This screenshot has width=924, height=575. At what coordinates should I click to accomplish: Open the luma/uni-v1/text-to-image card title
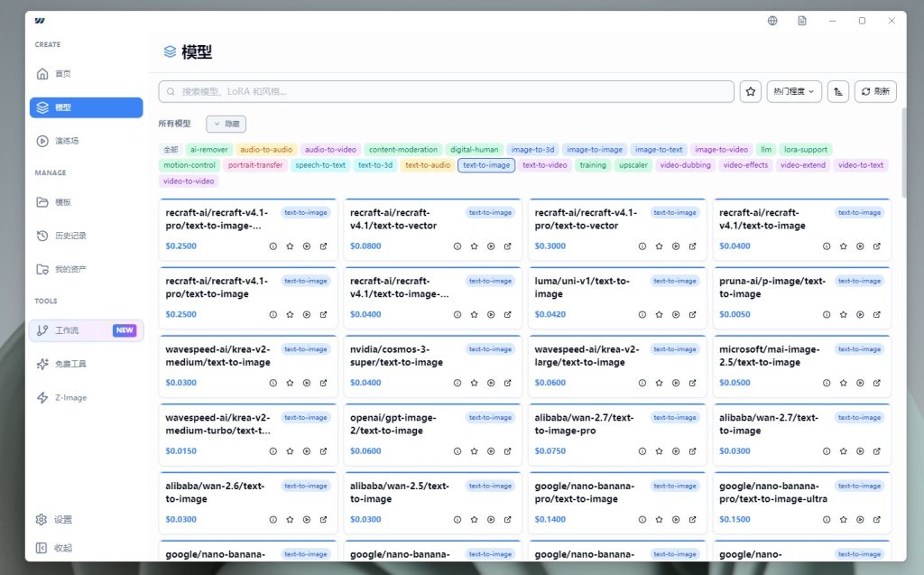click(x=582, y=288)
